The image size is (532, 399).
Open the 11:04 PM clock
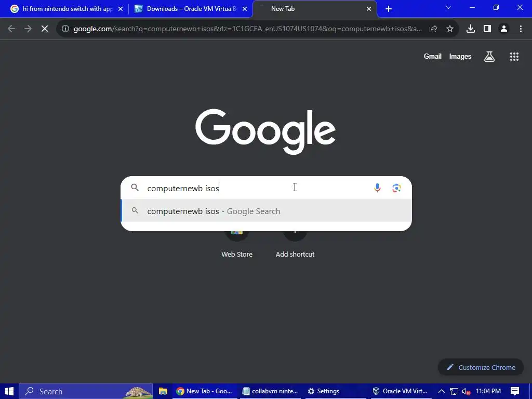coord(488,391)
